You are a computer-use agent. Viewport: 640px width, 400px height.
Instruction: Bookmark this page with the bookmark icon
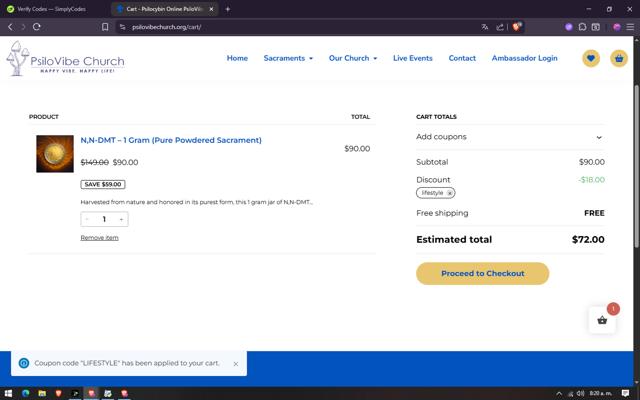pyautogui.click(x=105, y=27)
